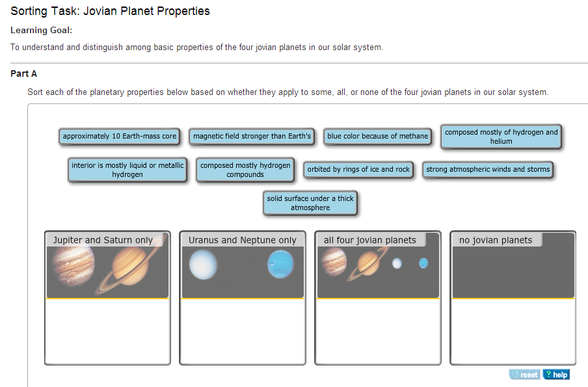Select the 'approximately 10 Earth-mass core' tile

(119, 136)
